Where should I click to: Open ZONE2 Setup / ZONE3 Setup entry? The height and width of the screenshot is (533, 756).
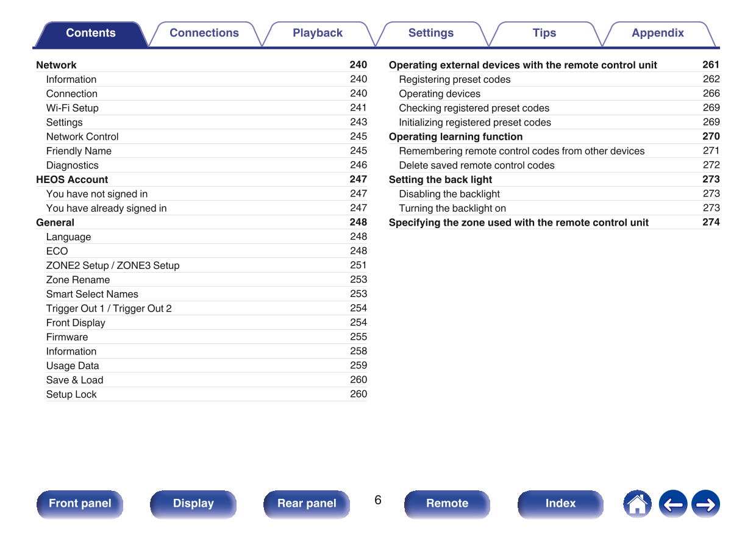[x=113, y=265]
